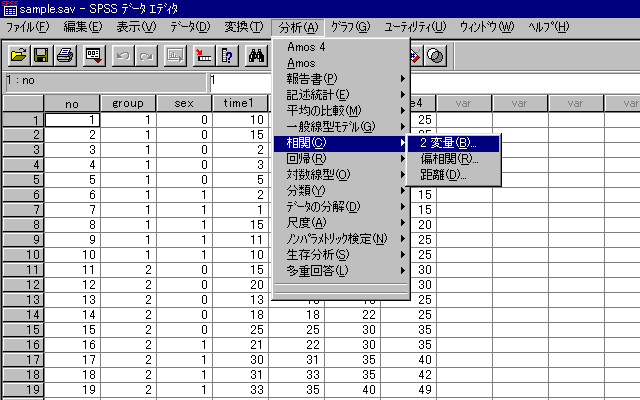Screen dimensions: 640x400
Task: Choose 偏相関(R)... in the submenu
Action: coord(449,159)
